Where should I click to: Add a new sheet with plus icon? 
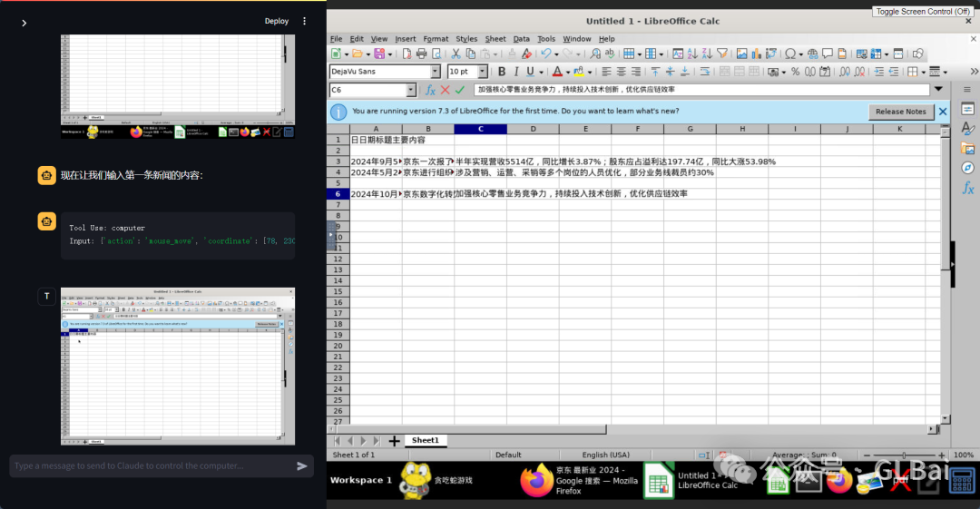tap(394, 441)
